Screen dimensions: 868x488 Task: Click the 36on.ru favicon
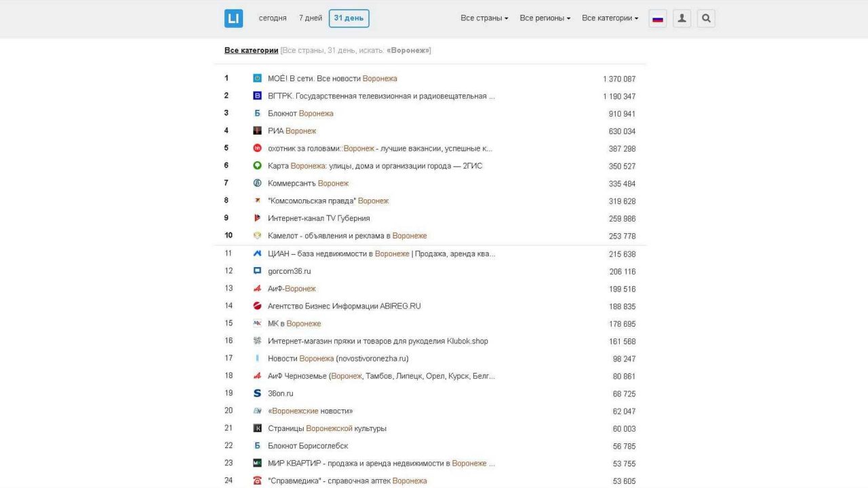pyautogui.click(x=257, y=393)
